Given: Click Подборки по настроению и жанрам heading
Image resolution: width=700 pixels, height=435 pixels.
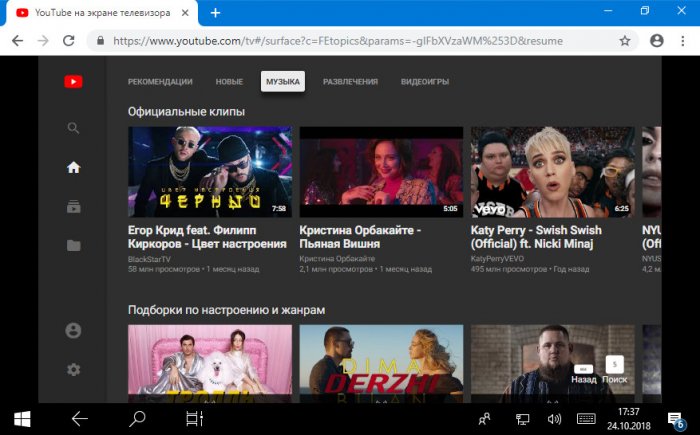Looking at the screenshot, I should pos(226,310).
